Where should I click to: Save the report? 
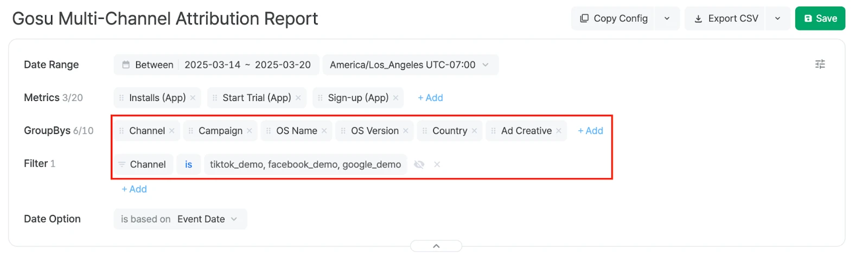pyautogui.click(x=820, y=18)
